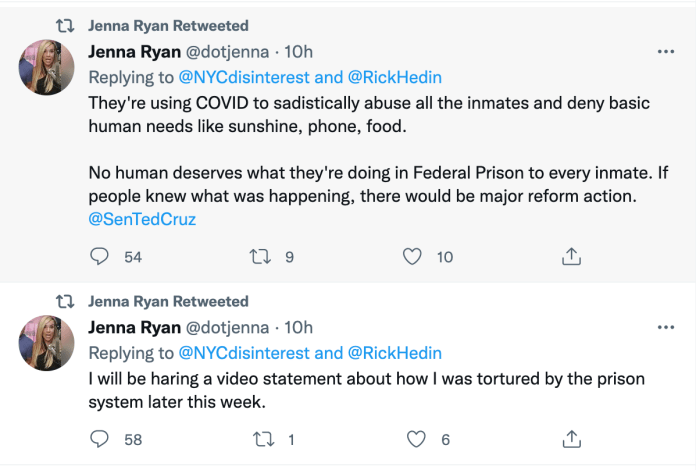
Task: Open @RickHedin profile in first tweet
Action: coord(394,76)
